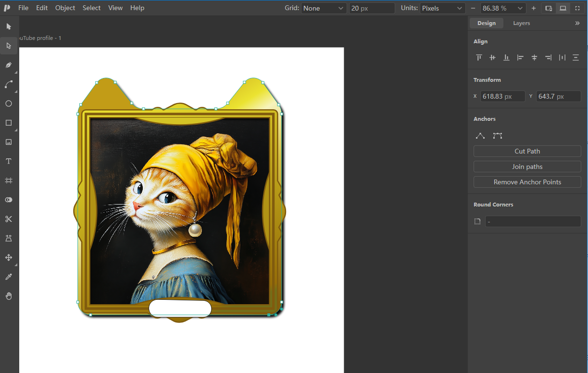Open the Object menu
This screenshot has width=588, height=373.
pyautogui.click(x=65, y=8)
